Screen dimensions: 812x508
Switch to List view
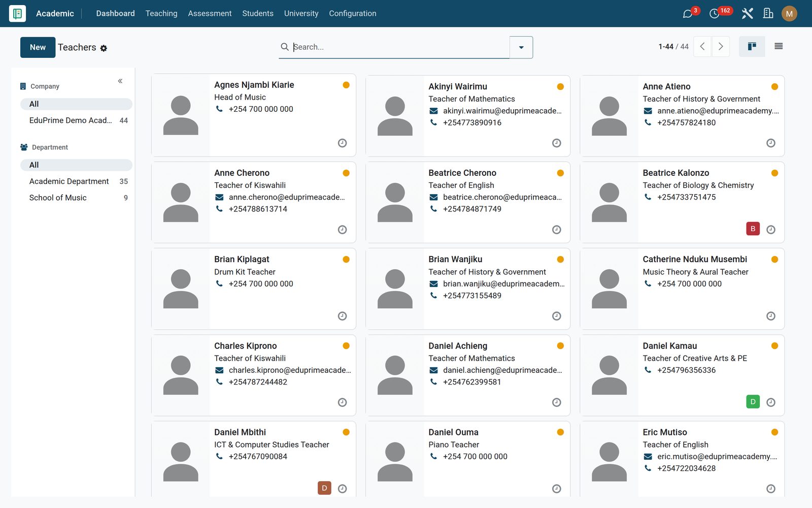click(x=779, y=47)
